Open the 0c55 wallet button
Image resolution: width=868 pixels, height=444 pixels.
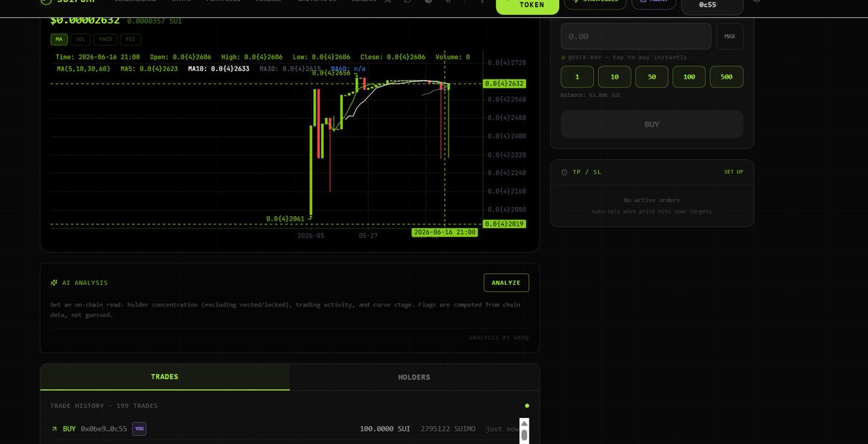pos(712,6)
